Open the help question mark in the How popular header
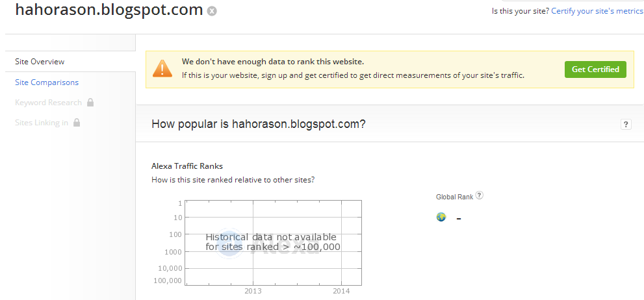Screen dimensions: 644x300 pos(626,124)
